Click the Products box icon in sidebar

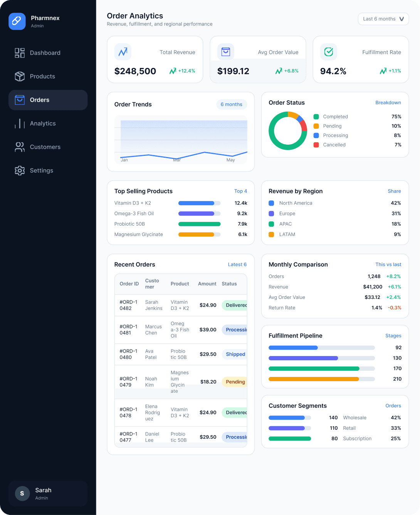pos(20,76)
